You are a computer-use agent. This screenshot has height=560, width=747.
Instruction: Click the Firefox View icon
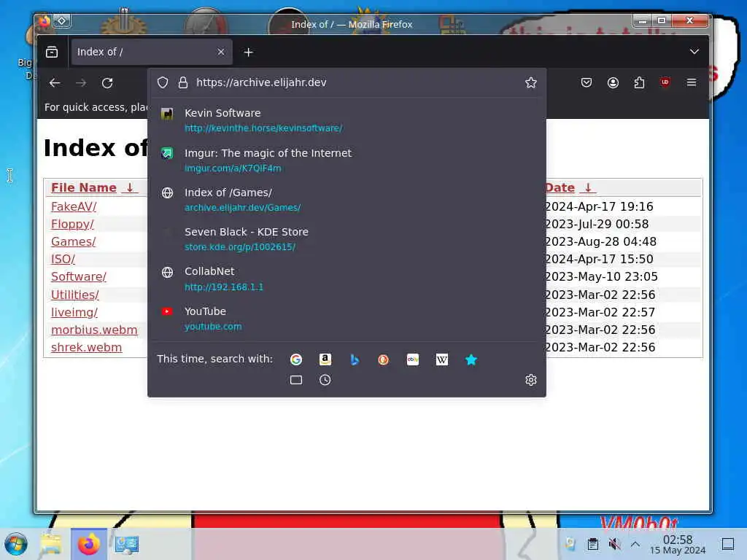[x=52, y=52]
